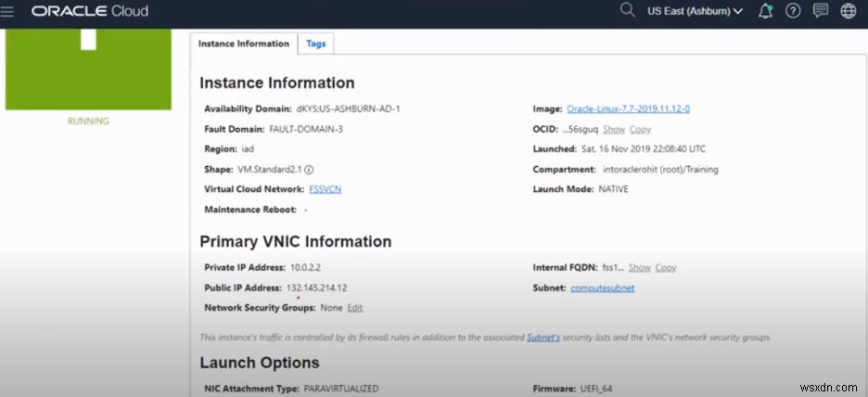Show the full OCID value
The image size is (868, 397).
pyautogui.click(x=614, y=129)
